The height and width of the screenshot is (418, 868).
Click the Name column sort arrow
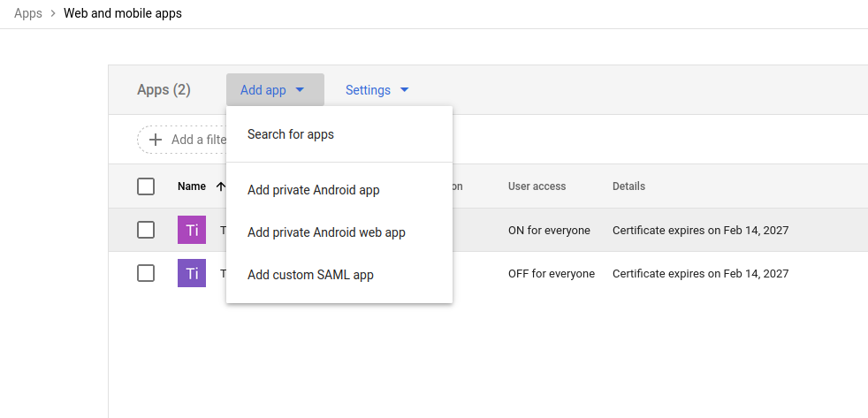pos(220,186)
